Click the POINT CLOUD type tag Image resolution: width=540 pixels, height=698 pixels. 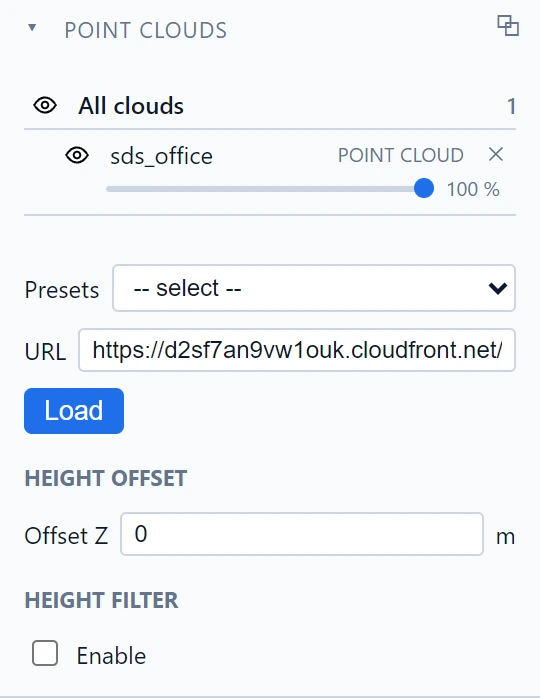pos(401,155)
